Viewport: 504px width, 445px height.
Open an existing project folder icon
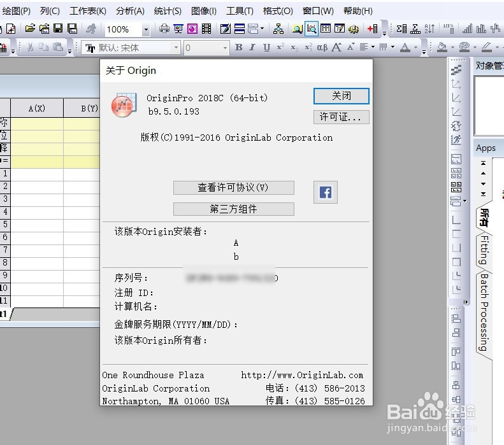pyautogui.click(x=30, y=29)
